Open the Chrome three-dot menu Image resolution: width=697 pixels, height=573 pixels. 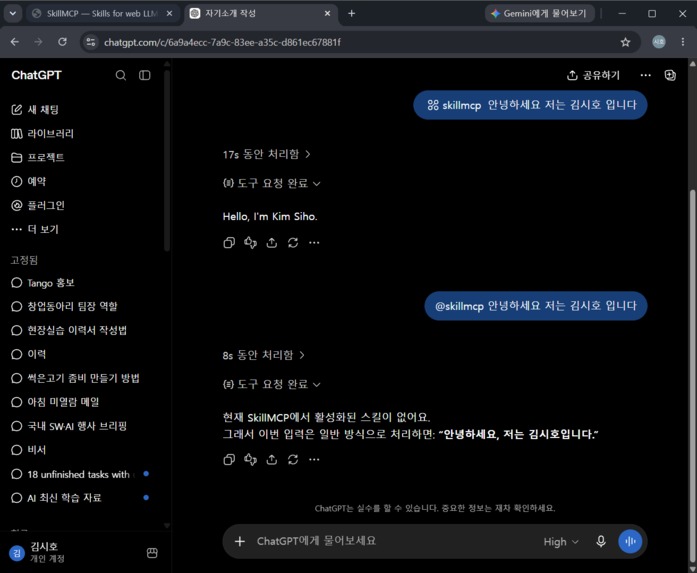pos(683,42)
